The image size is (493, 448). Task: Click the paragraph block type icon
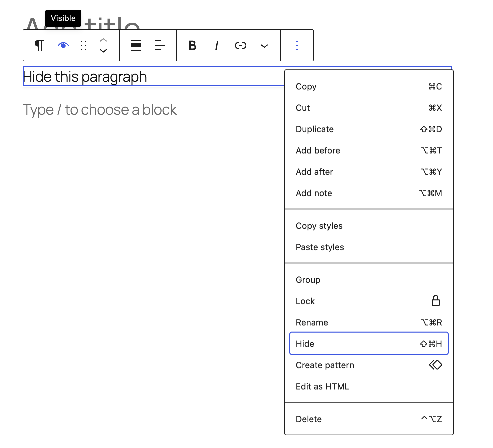tap(39, 45)
